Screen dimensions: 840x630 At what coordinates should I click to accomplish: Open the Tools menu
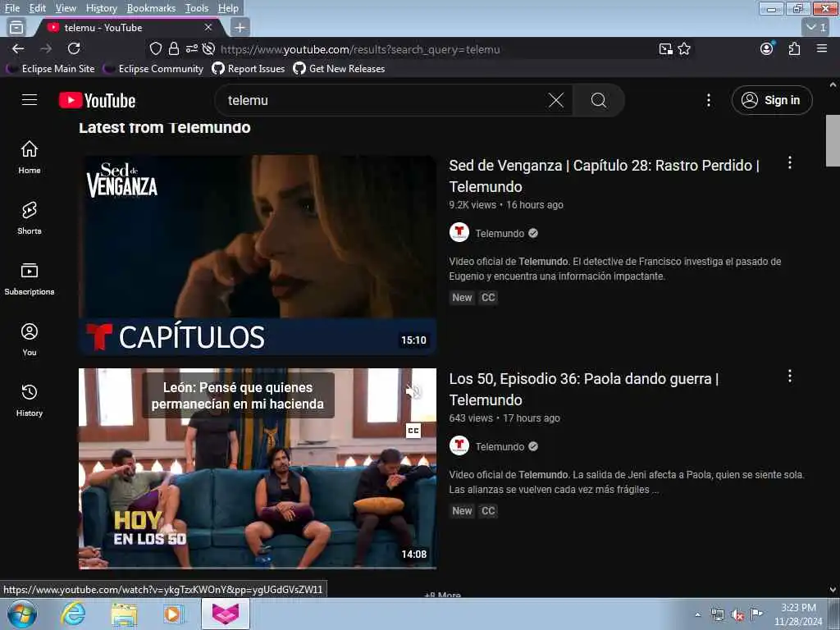[197, 8]
